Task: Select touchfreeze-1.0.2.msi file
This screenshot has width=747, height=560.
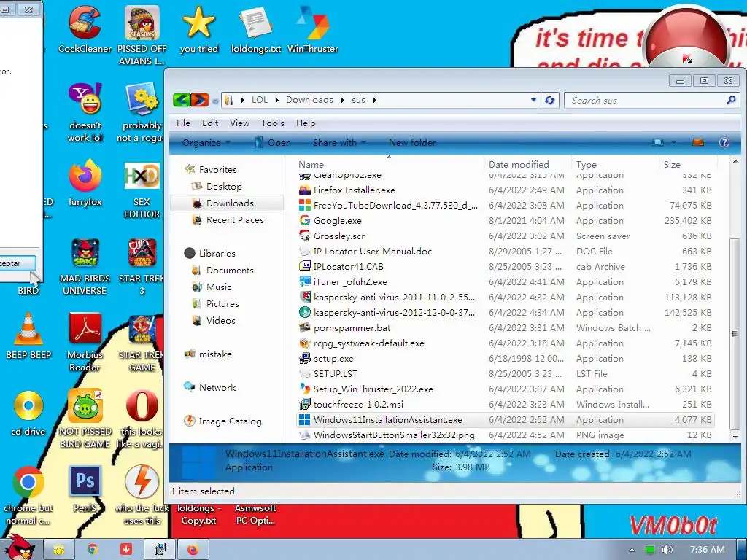Action: 505,404
